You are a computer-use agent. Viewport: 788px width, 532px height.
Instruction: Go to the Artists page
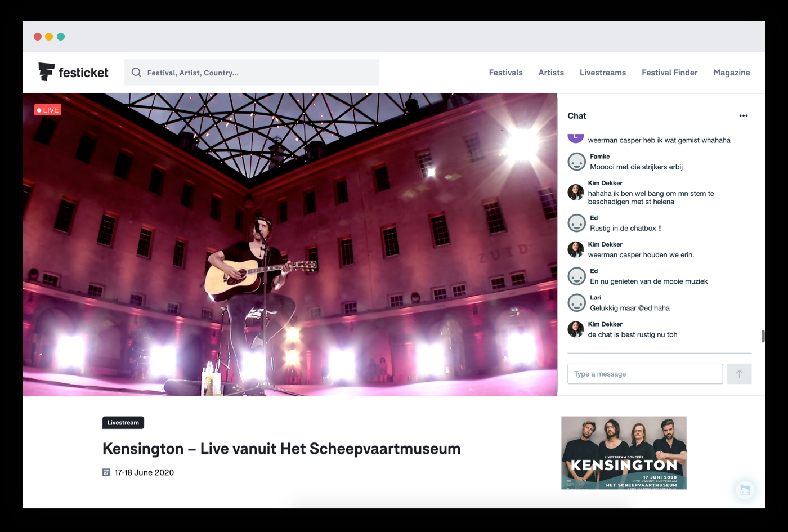(x=550, y=73)
